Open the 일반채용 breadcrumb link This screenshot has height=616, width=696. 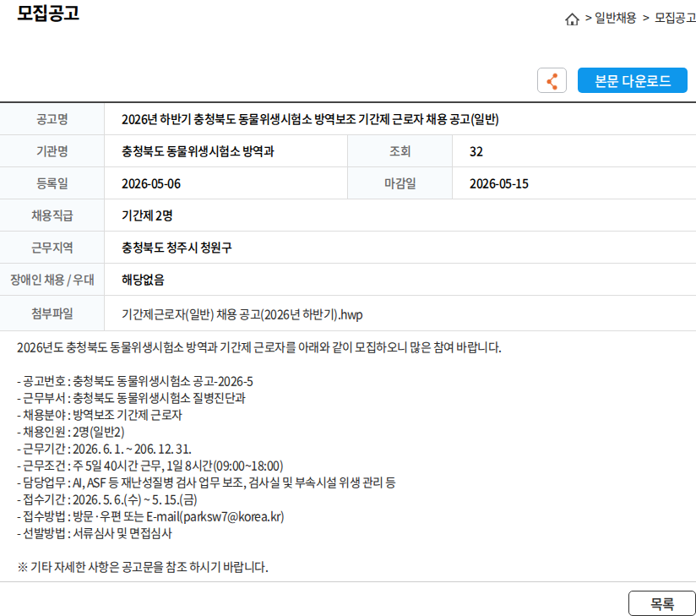click(615, 19)
